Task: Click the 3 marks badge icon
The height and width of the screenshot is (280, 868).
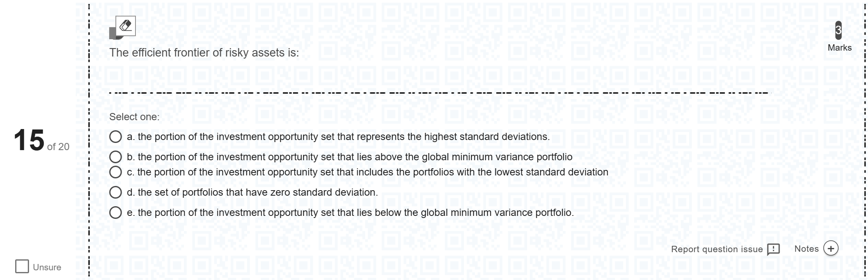Action: 838,30
